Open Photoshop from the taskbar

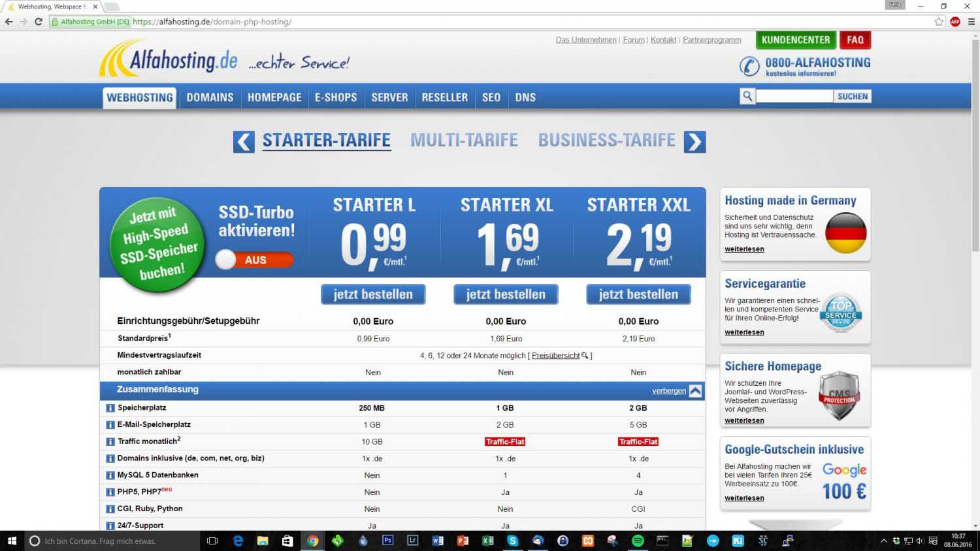(x=388, y=541)
